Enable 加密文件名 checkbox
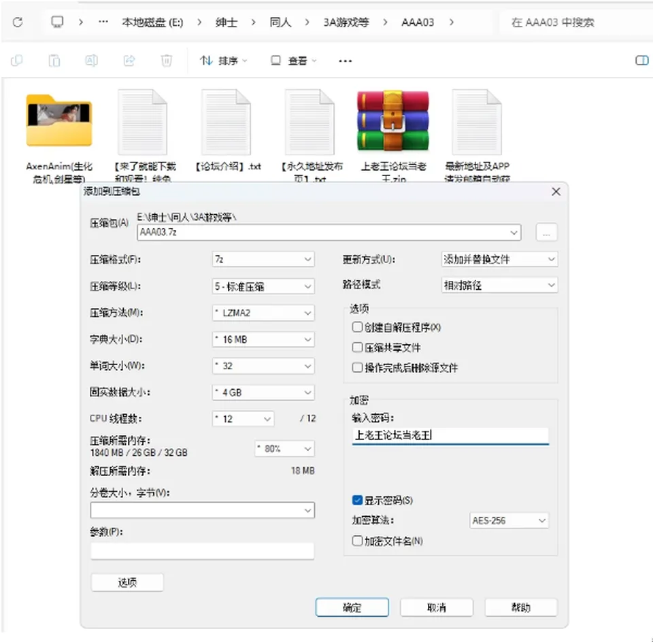Image resolution: width=653 pixels, height=644 pixels. 357,541
